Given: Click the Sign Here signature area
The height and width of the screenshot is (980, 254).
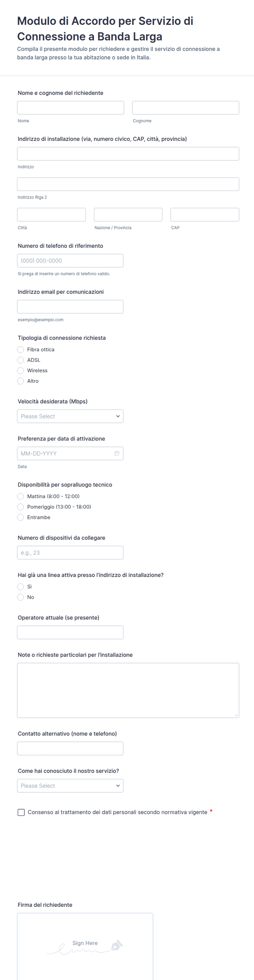Looking at the screenshot, I should tap(85, 946).
